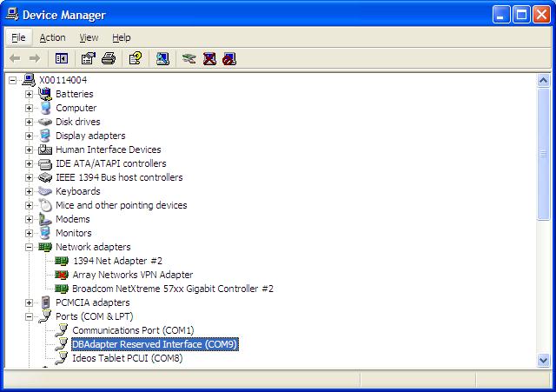Click the vertical scrollbar thumb
The width and height of the screenshot is (556, 392).
click(x=543, y=155)
